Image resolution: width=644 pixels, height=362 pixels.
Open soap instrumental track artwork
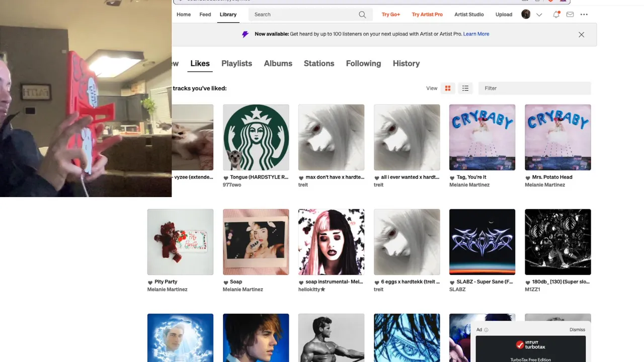tap(332, 242)
